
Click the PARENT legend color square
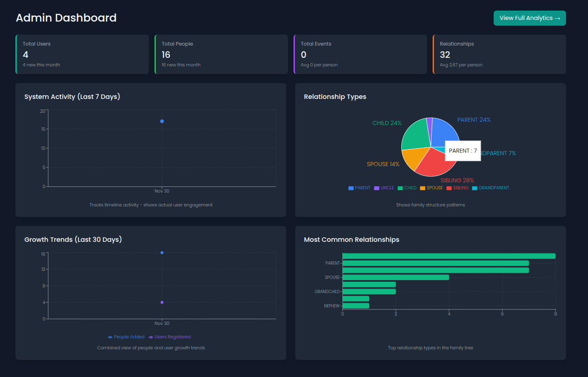pyautogui.click(x=351, y=188)
